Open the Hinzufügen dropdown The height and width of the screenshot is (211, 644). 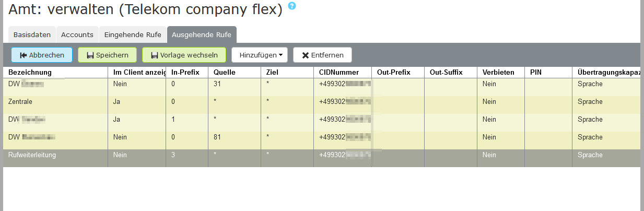click(x=260, y=55)
